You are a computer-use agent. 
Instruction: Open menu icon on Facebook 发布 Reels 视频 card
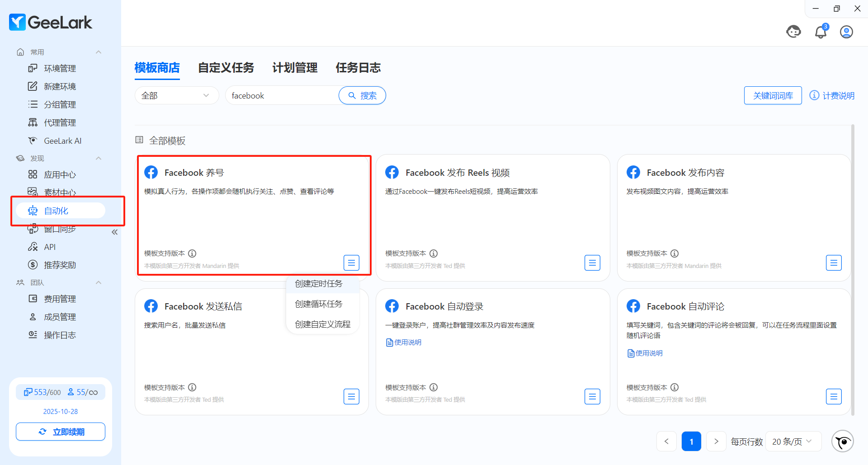pyautogui.click(x=592, y=263)
